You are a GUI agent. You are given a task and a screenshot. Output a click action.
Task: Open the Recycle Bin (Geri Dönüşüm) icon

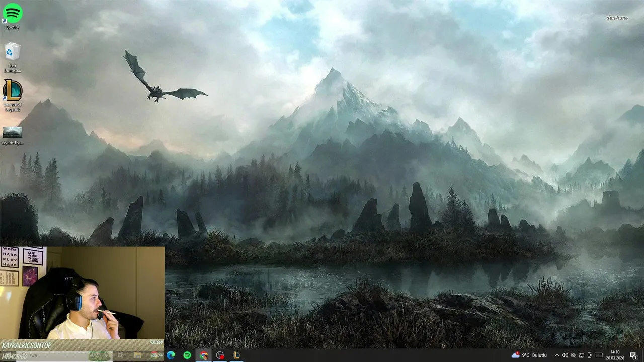coord(13,57)
